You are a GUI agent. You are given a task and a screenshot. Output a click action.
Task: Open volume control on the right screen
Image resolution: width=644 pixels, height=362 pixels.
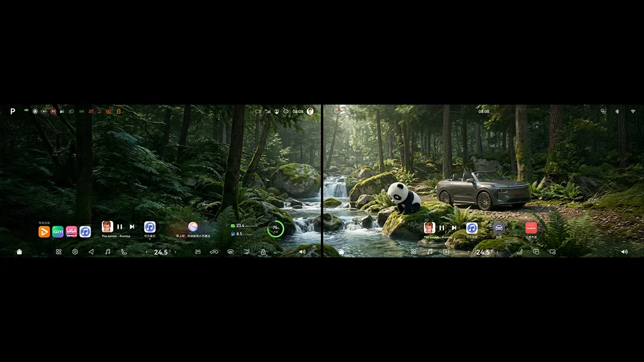(x=624, y=252)
